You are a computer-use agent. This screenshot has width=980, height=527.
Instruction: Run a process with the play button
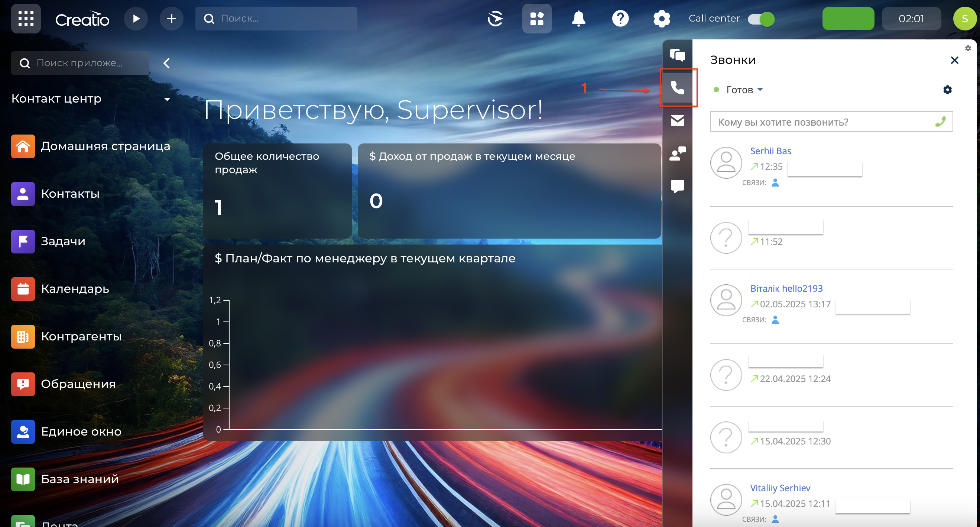(x=136, y=18)
